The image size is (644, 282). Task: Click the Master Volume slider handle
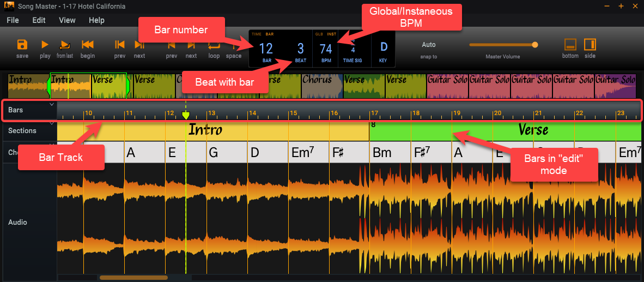click(x=535, y=45)
